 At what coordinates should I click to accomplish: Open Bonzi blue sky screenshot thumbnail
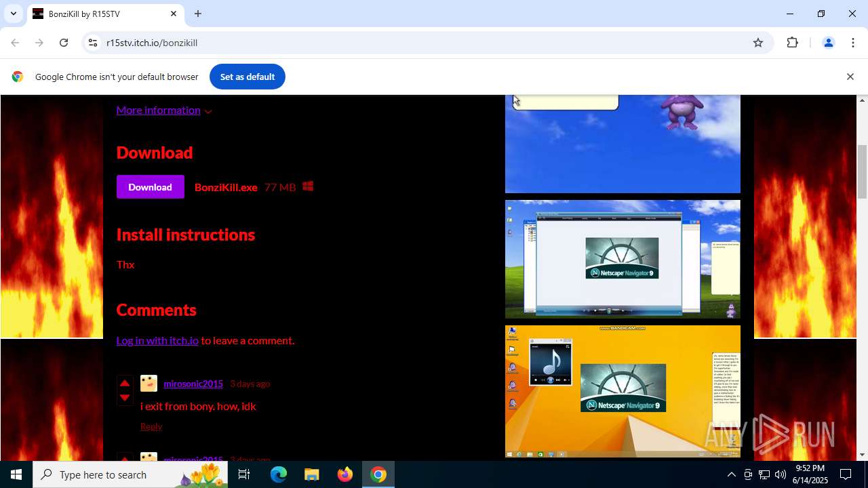point(623,144)
